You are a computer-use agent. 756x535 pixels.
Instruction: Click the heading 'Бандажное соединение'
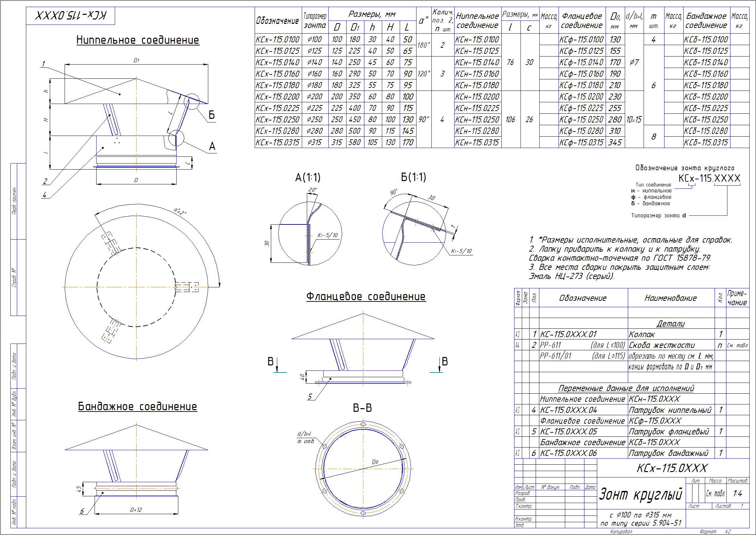click(x=138, y=406)
